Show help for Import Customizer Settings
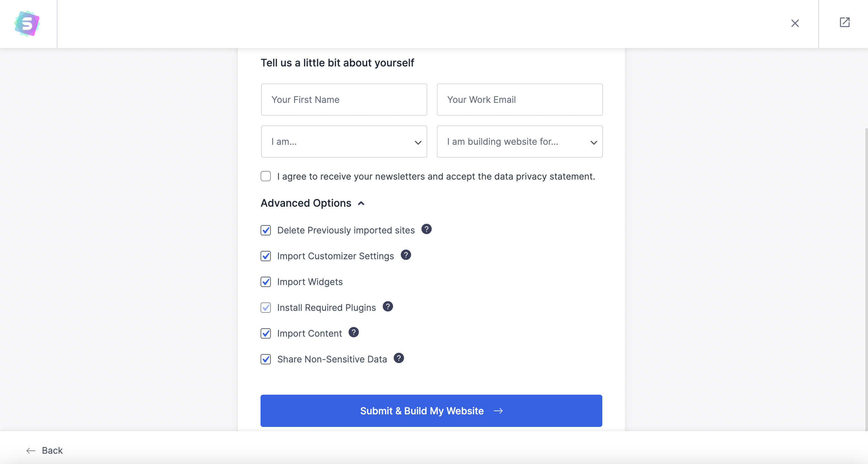Image resolution: width=868 pixels, height=464 pixels. coord(406,255)
